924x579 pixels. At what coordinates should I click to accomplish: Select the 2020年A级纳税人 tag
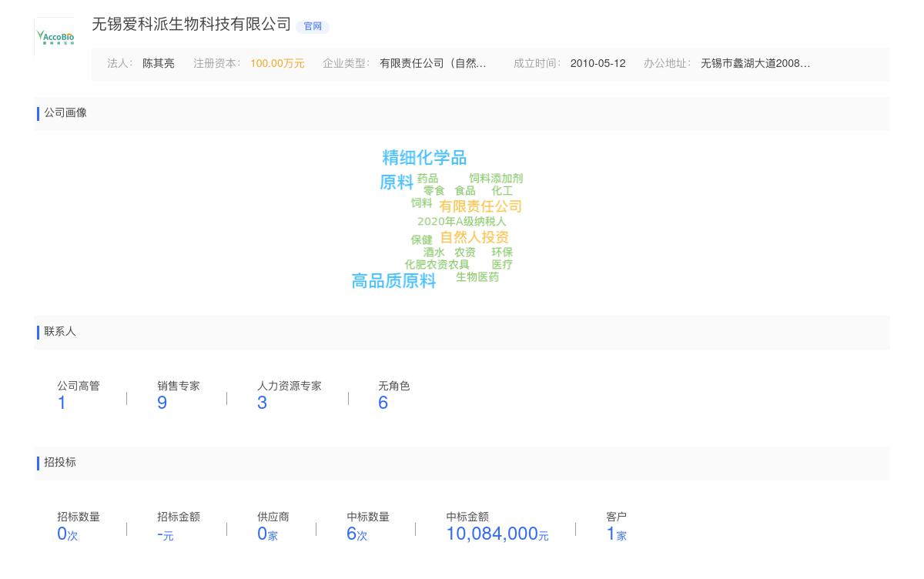coord(462,222)
